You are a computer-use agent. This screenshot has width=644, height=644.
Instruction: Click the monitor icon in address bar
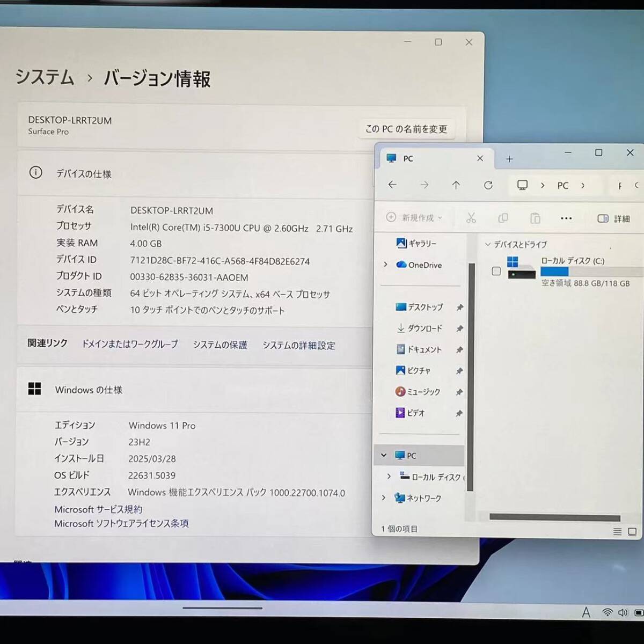[522, 185]
